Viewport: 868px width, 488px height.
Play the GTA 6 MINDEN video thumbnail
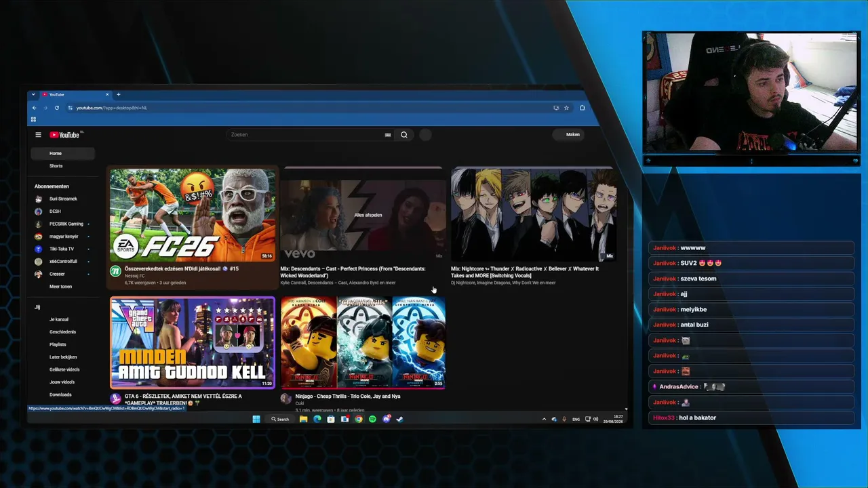pos(193,342)
